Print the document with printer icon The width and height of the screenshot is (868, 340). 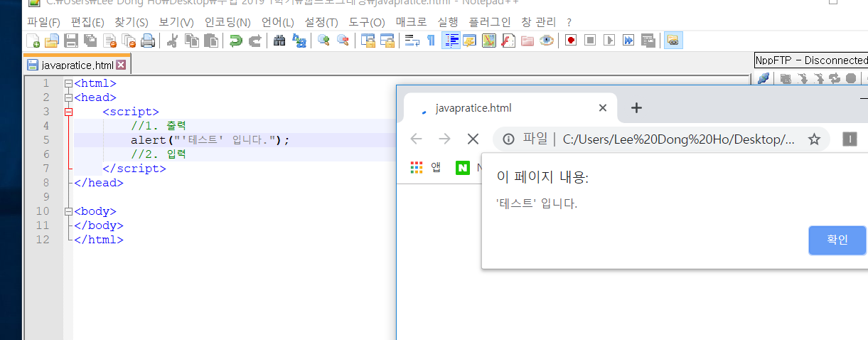pyautogui.click(x=148, y=41)
